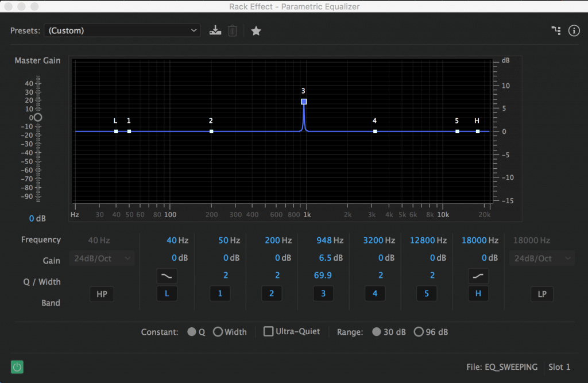Mark preset as a favorite star

[256, 30]
